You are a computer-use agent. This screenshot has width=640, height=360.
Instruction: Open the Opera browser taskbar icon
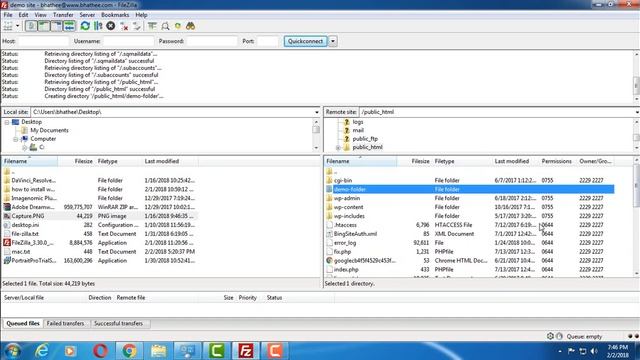(x=100, y=351)
